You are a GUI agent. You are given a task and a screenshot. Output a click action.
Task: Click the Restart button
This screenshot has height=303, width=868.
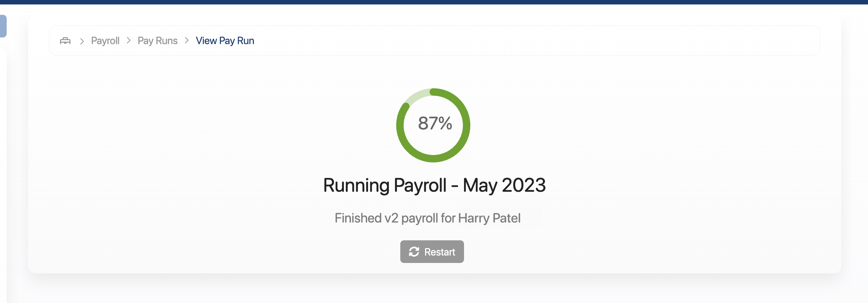432,252
